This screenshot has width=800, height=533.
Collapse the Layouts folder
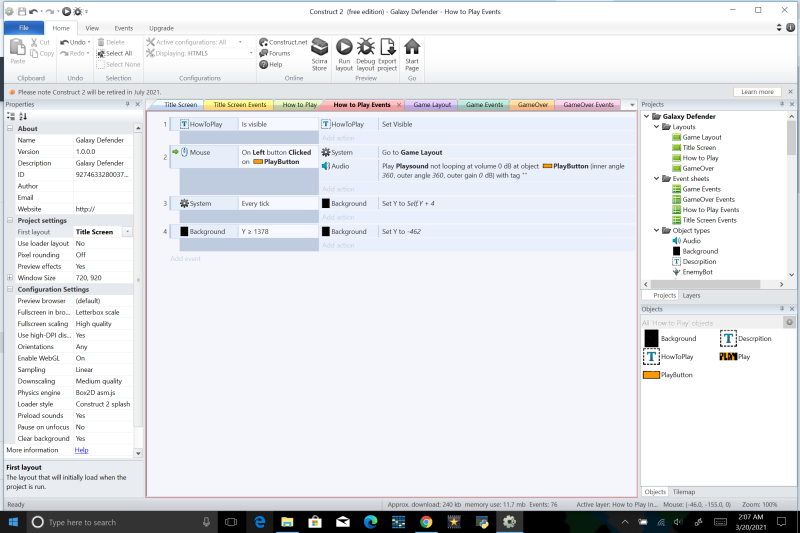coord(657,126)
